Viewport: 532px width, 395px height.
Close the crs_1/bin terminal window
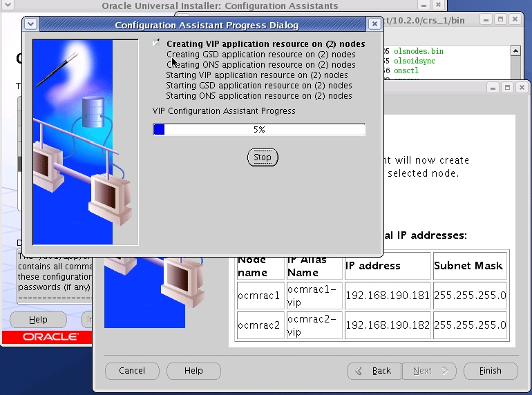pos(515,19)
